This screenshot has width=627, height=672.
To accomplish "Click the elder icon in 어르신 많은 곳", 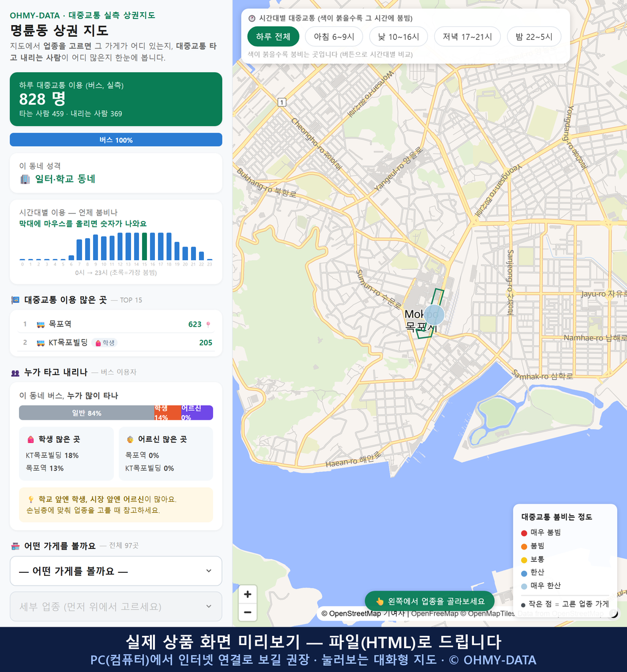I will 130,439.
